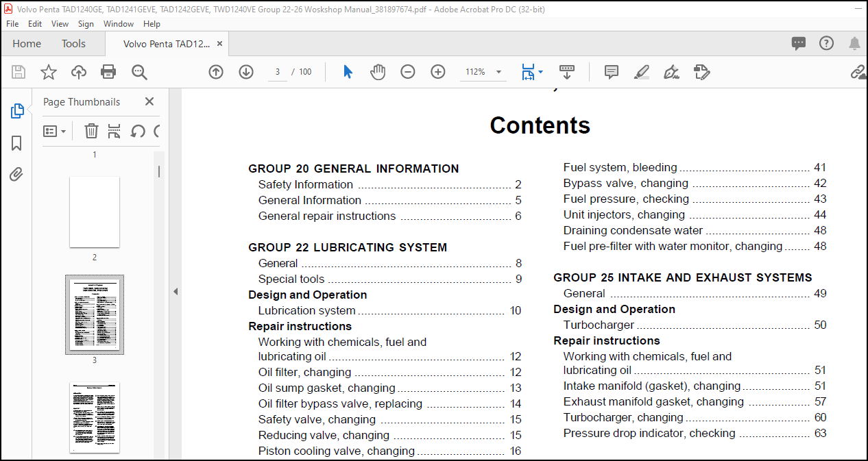Open help with the question mark icon

[827, 43]
